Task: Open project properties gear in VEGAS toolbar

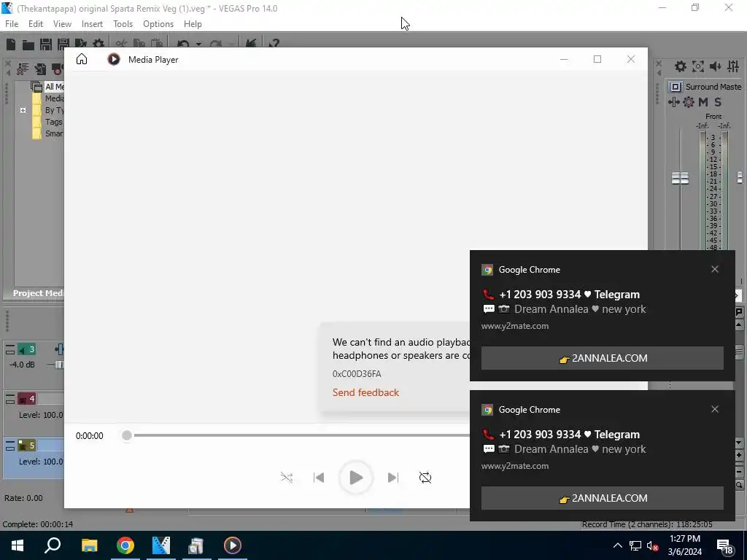Action: click(98, 44)
